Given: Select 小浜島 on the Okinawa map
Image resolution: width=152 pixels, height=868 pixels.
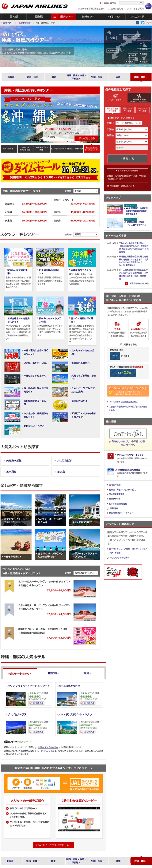Looking at the screenshot, I should 133,55.
